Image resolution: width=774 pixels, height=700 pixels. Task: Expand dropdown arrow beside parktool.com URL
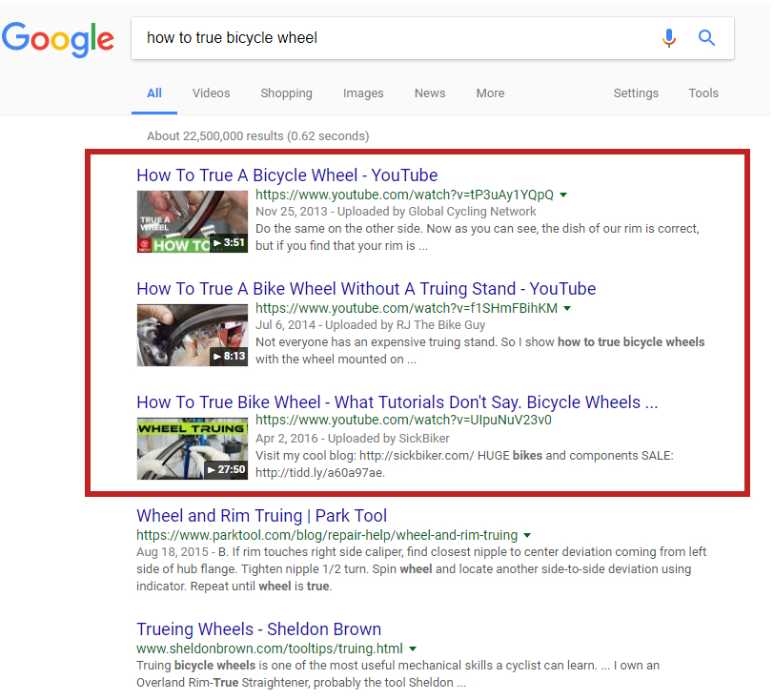[527, 536]
